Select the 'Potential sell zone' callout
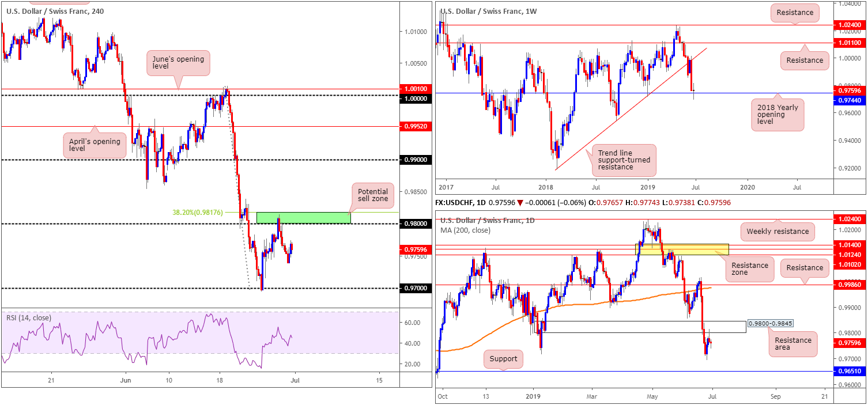The height and width of the screenshot is (405, 868). (x=373, y=196)
